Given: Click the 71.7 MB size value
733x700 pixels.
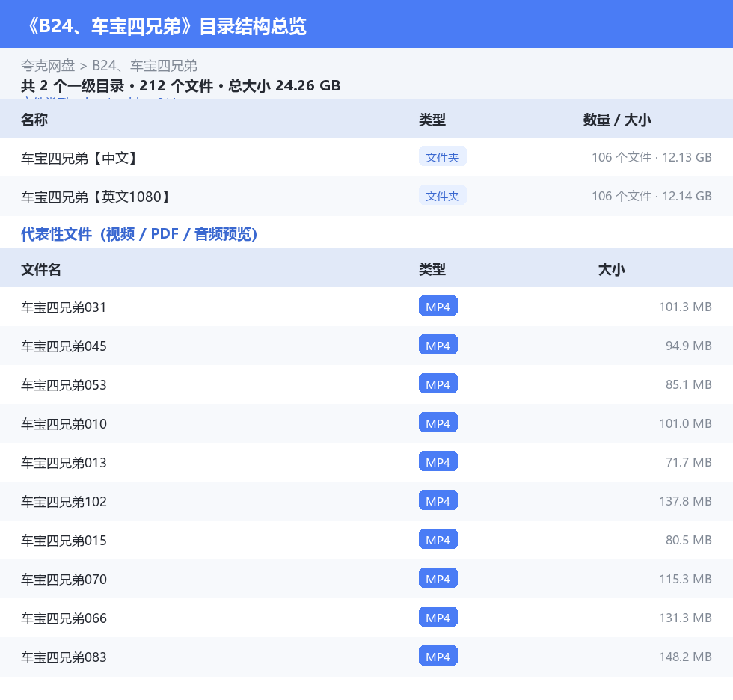Looking at the screenshot, I should tap(689, 461).
